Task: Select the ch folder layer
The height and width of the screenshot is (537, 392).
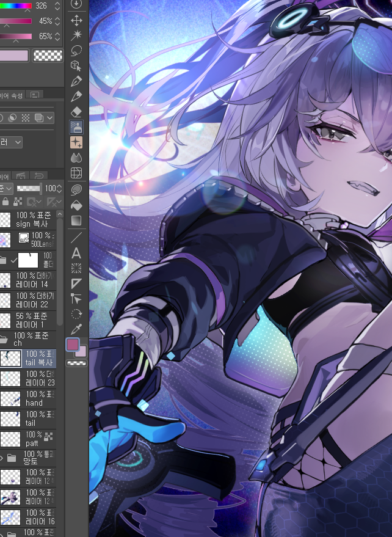Action: point(27,339)
